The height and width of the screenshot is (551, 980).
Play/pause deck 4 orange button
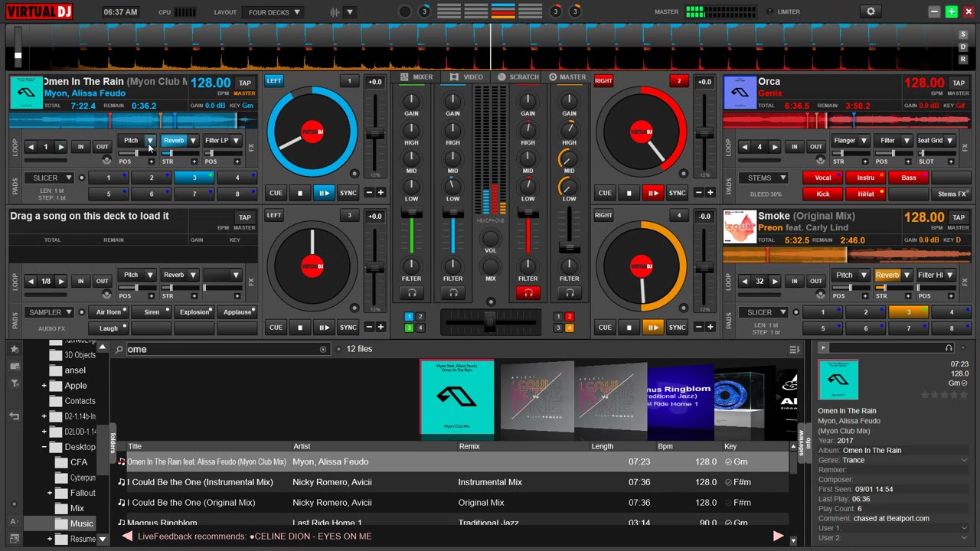(653, 328)
